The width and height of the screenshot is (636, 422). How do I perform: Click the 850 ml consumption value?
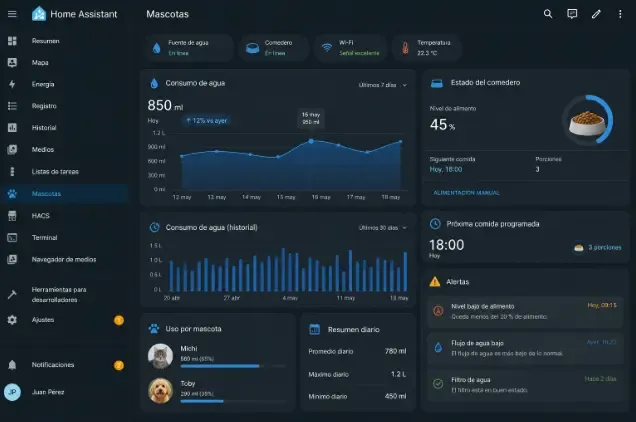[165, 106]
